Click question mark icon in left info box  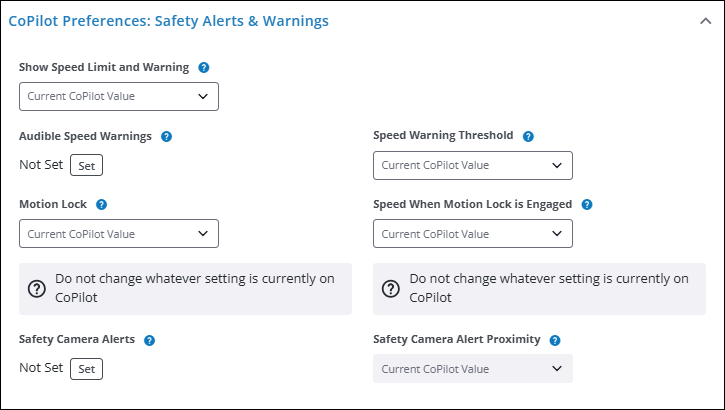(37, 289)
